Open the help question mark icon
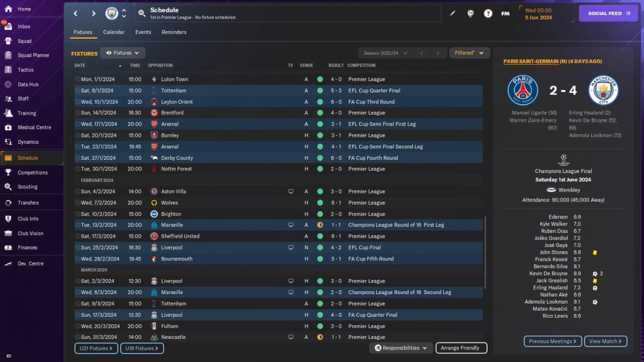Image resolution: width=644 pixels, height=362 pixels. [x=488, y=14]
